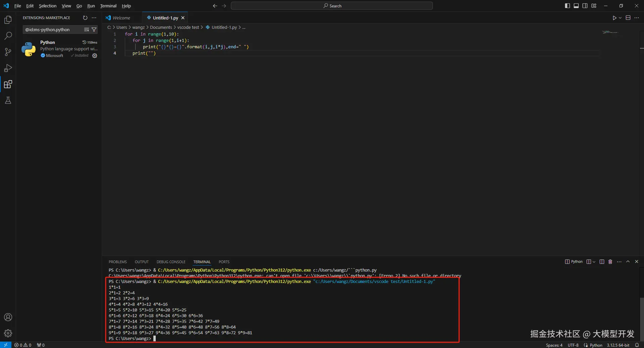Switch to the DEBUG CONSOLE tab

pos(171,262)
